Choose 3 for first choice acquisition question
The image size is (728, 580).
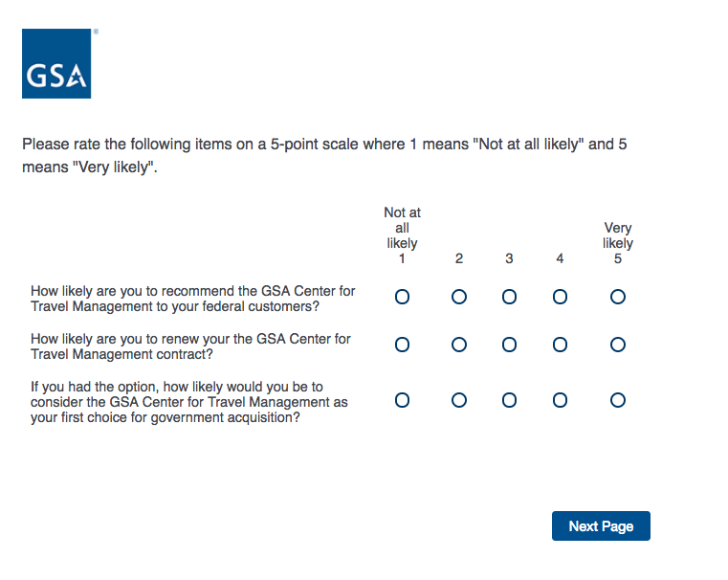[x=509, y=400]
